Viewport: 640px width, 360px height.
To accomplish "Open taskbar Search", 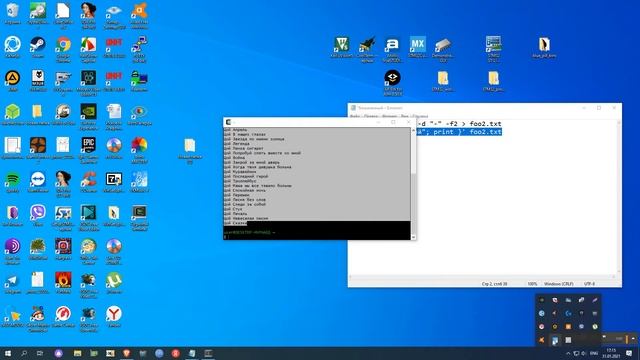I will pyautogui.click(x=24, y=353).
